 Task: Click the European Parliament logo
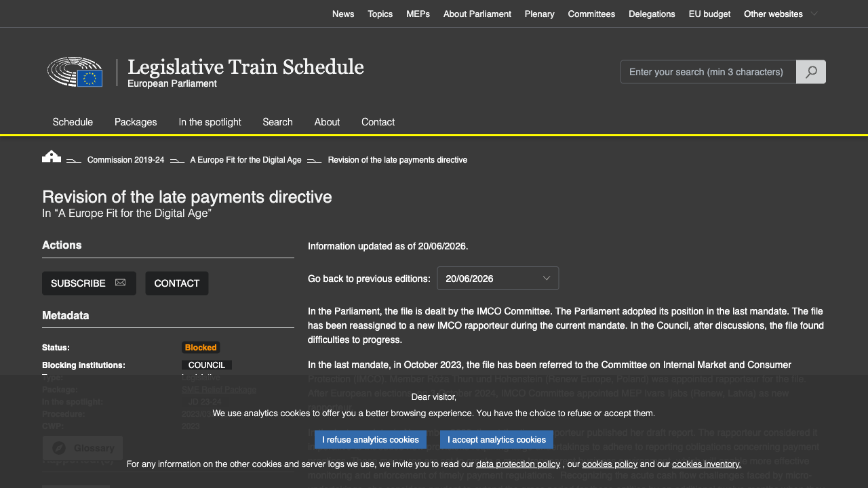[x=75, y=72]
